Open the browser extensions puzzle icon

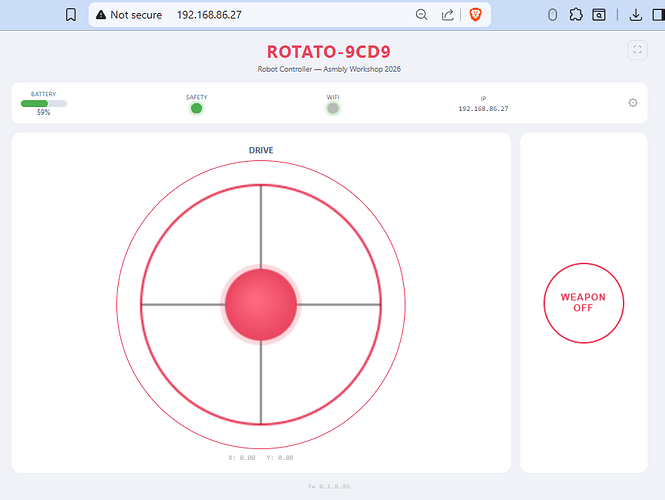pos(576,15)
